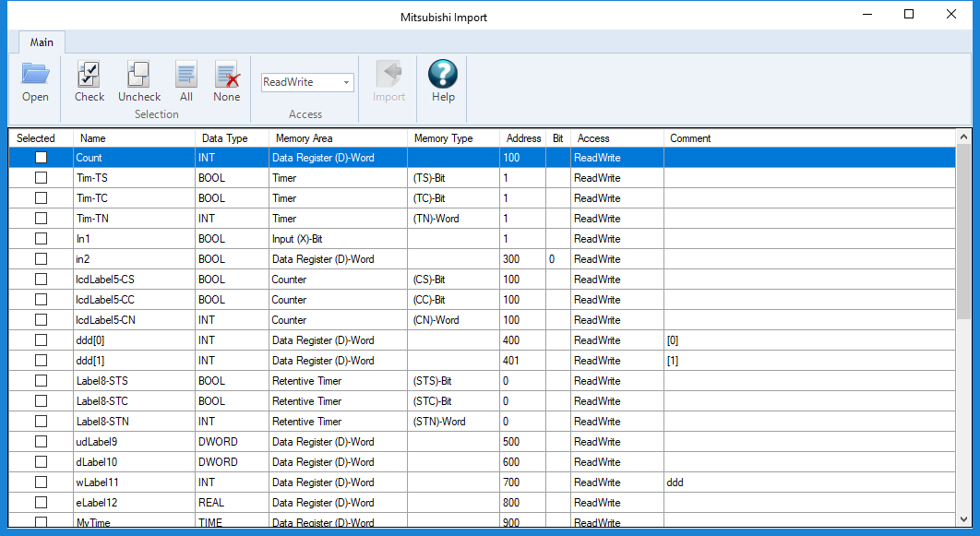Tick the checkbox for the Label8-STN row
The height and width of the screenshot is (536, 980).
42,421
